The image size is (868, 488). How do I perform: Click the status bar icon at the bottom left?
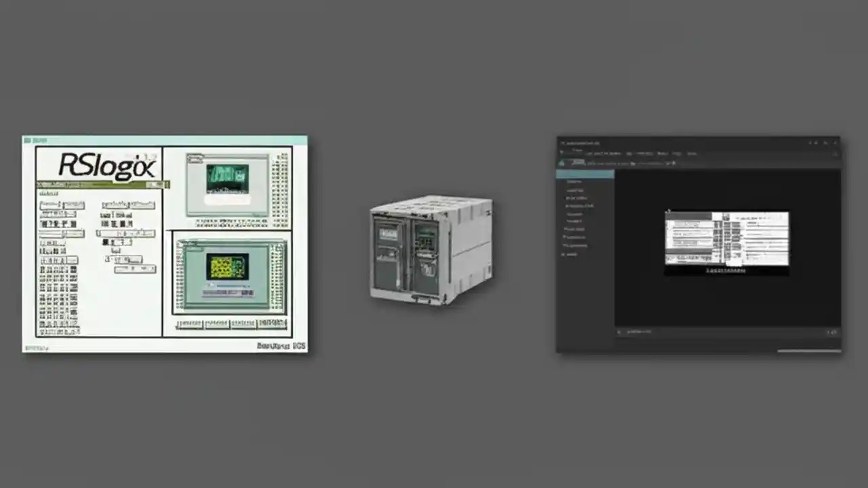click(619, 331)
